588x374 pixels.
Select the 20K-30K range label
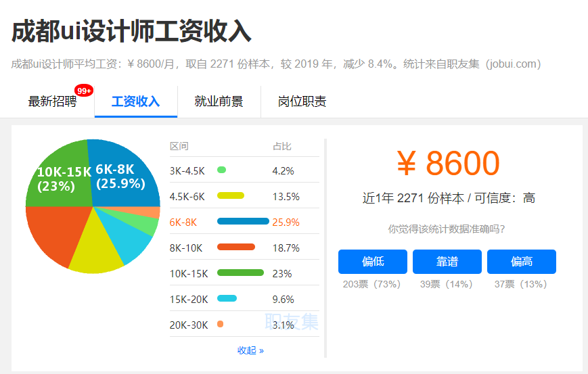pyautogui.click(x=189, y=325)
